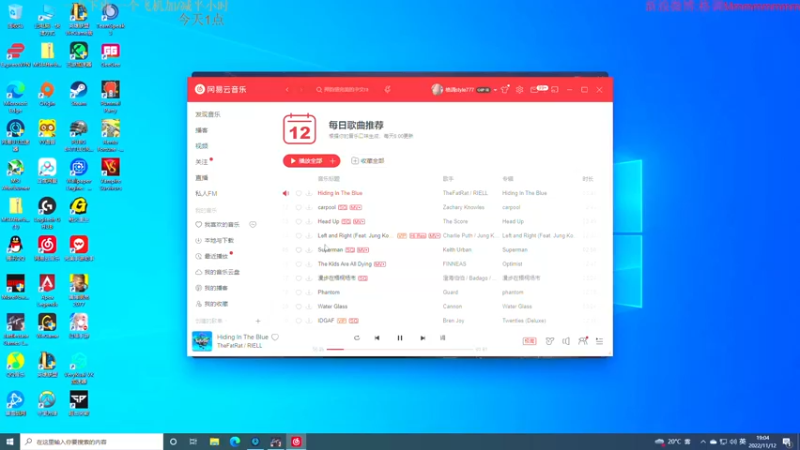Open the Twenties (Deluxe) album link
Screen dimensions: 800x450
(x=524, y=321)
